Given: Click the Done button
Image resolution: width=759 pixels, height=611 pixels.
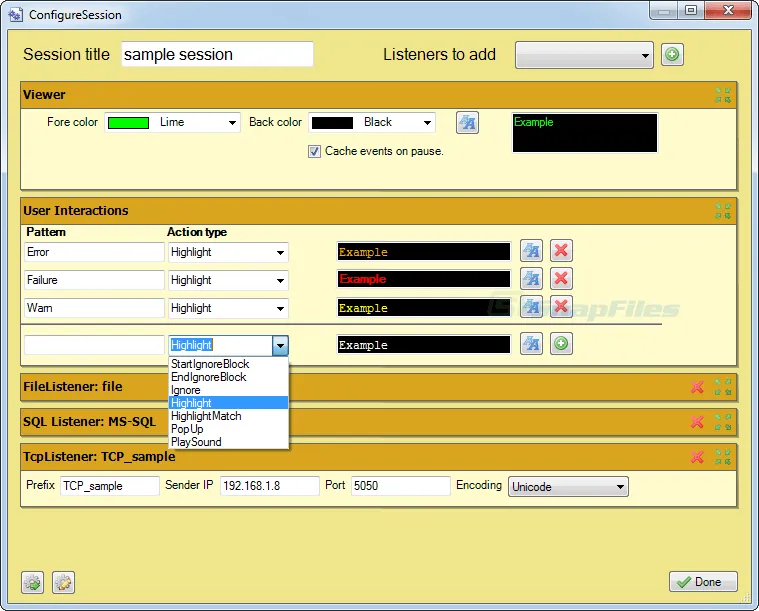Looking at the screenshot, I should click(703, 582).
